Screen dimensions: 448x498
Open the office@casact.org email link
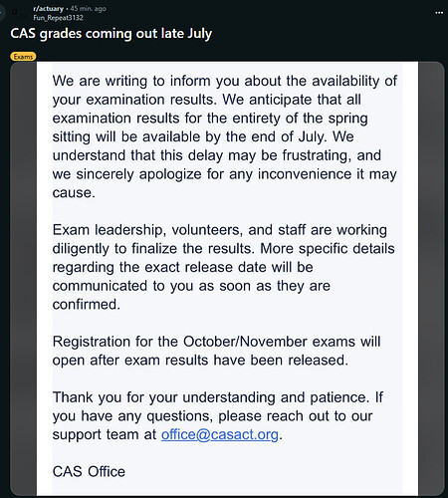[x=220, y=434]
